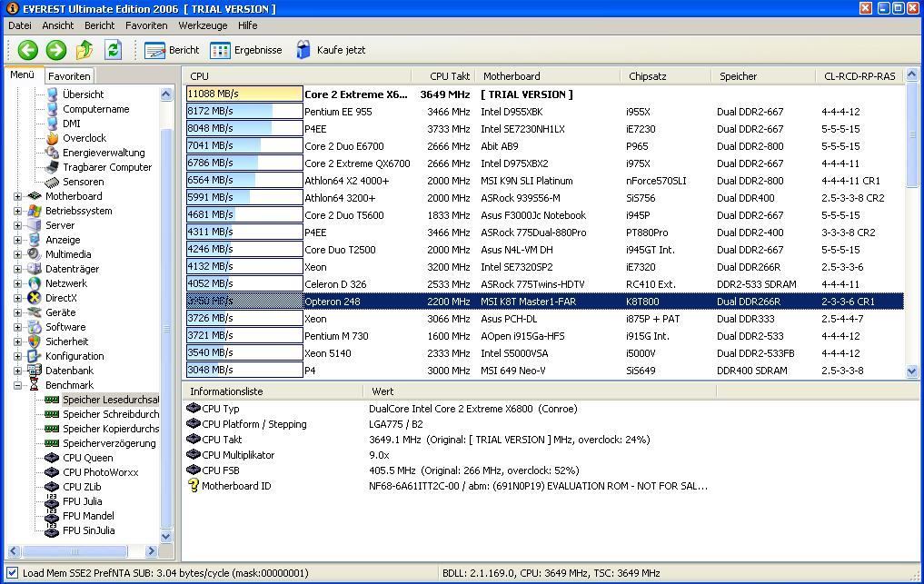
Task: Switch to the Menü tab
Action: point(23,74)
